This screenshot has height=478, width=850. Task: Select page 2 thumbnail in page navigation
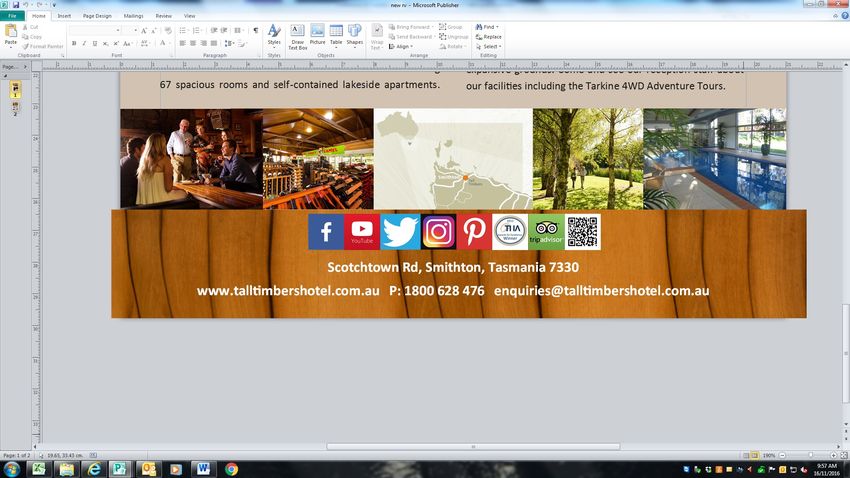click(15, 108)
